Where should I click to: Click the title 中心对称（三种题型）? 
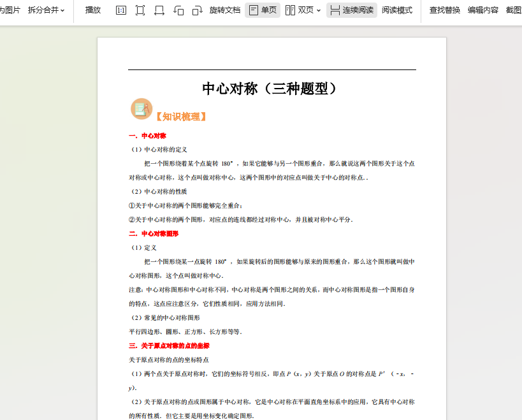coord(270,89)
